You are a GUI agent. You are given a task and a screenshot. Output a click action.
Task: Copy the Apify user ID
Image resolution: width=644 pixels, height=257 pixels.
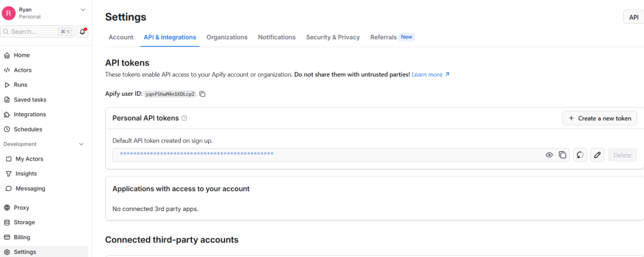click(202, 94)
